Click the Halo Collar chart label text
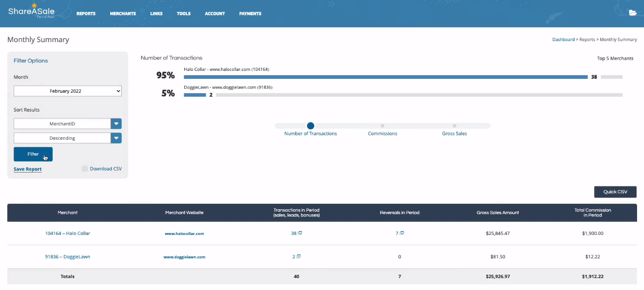 (x=226, y=69)
